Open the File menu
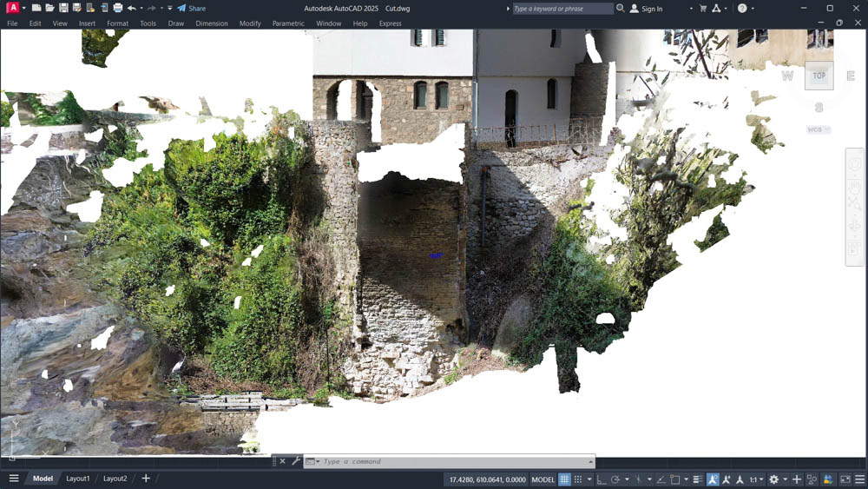This screenshot has width=868, height=489. (12, 23)
